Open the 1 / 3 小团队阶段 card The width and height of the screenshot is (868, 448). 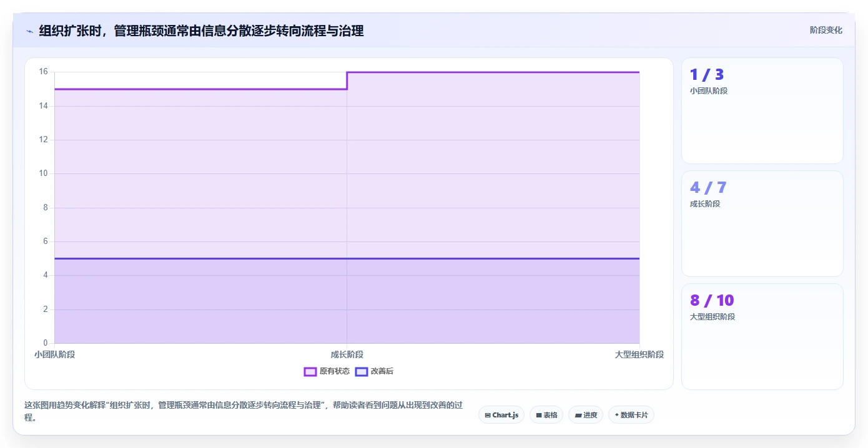pyautogui.click(x=762, y=111)
